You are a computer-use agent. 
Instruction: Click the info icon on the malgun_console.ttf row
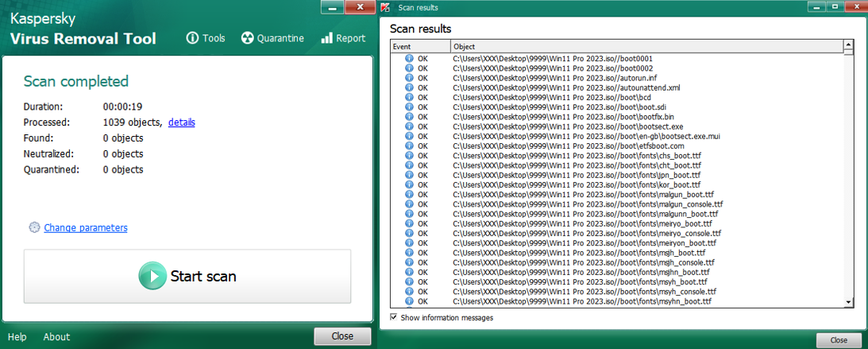click(410, 204)
